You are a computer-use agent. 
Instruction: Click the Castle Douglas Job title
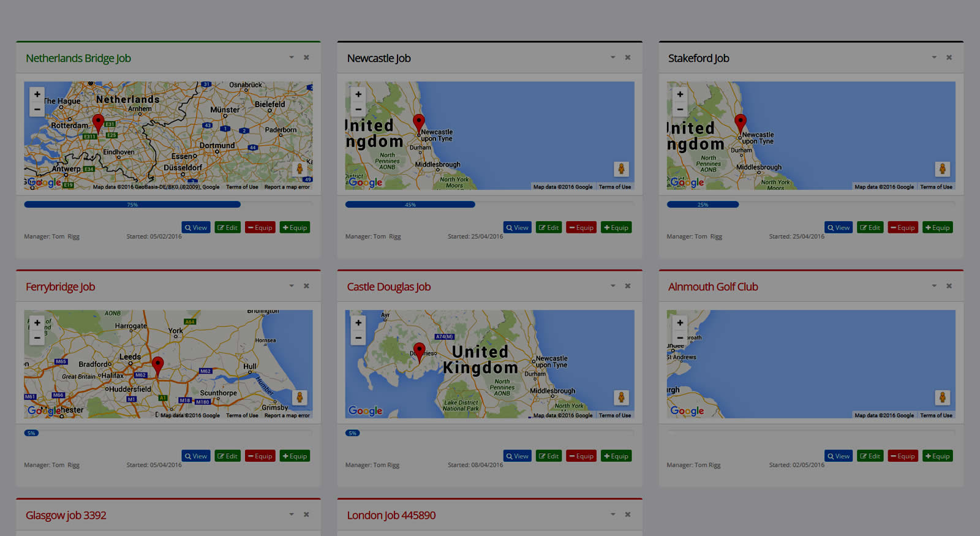tap(388, 287)
